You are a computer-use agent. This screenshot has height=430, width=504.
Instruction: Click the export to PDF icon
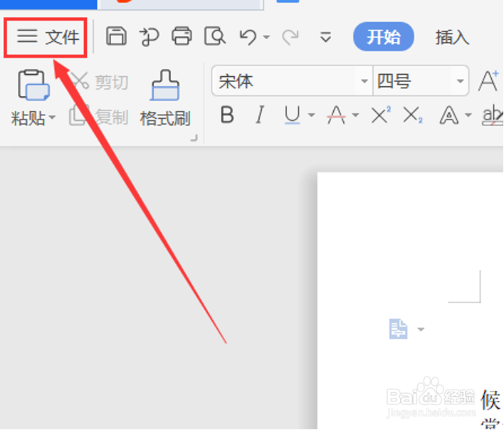(x=149, y=36)
